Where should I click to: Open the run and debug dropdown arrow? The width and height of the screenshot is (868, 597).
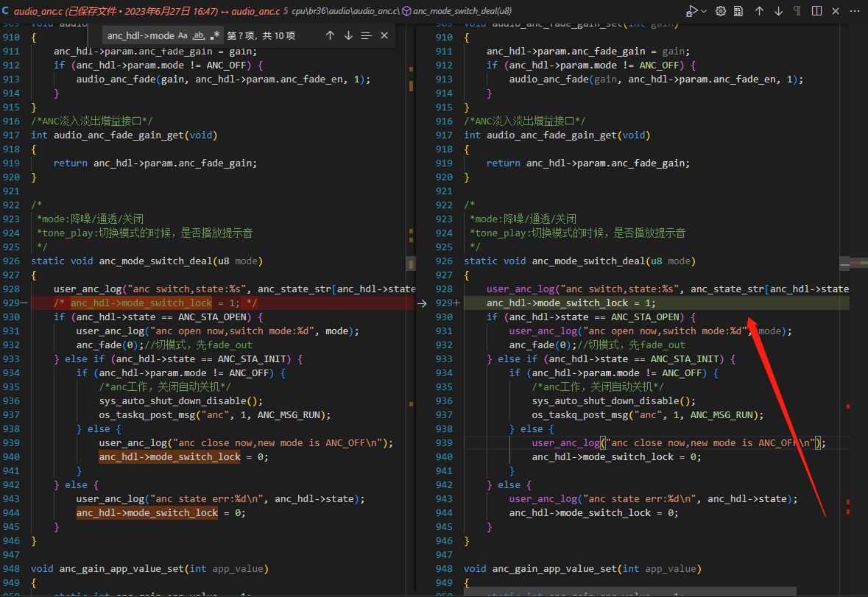click(704, 11)
